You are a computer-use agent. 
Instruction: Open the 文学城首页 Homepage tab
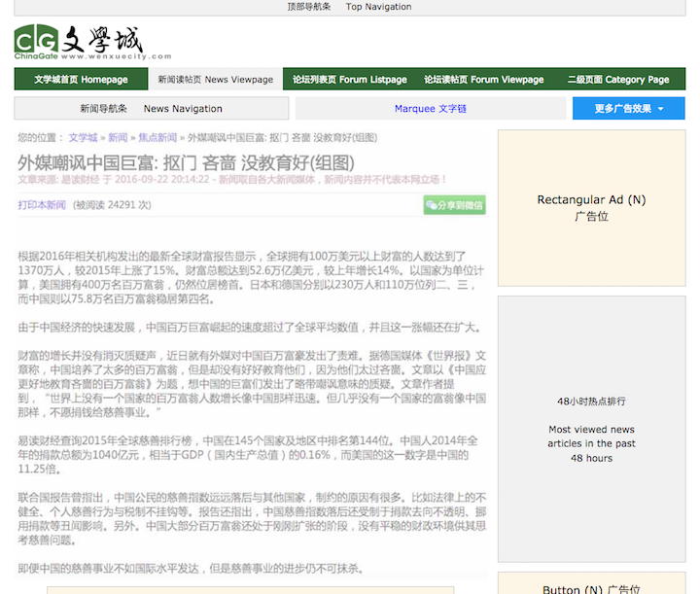(x=81, y=80)
